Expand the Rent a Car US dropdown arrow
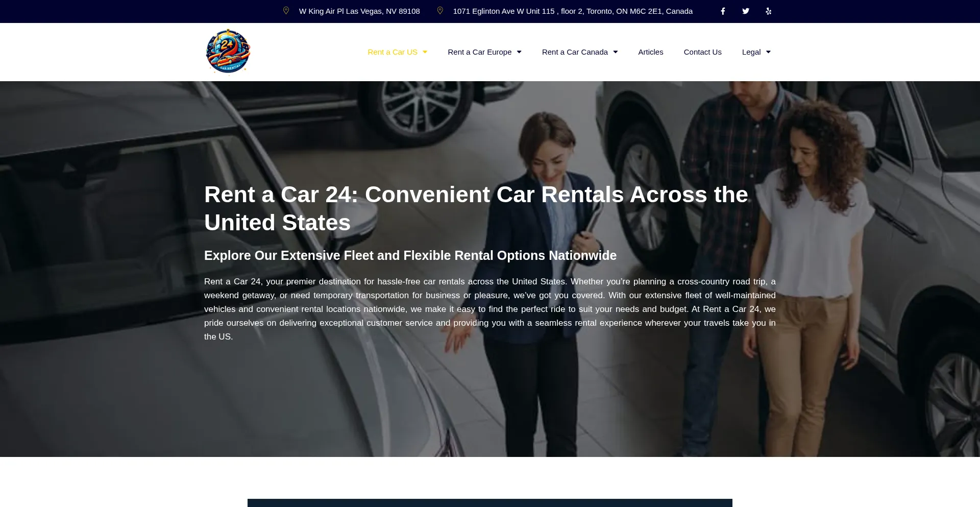This screenshot has height=507, width=980. coord(425,52)
